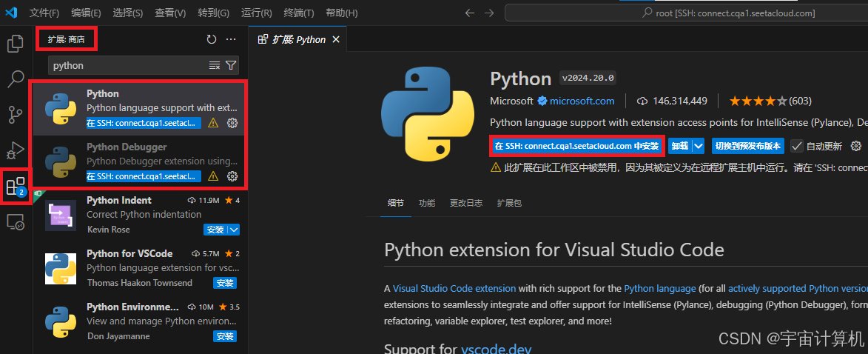Screen dimensions: 868x354
Task: Install Python Indent extension
Action: click(215, 230)
